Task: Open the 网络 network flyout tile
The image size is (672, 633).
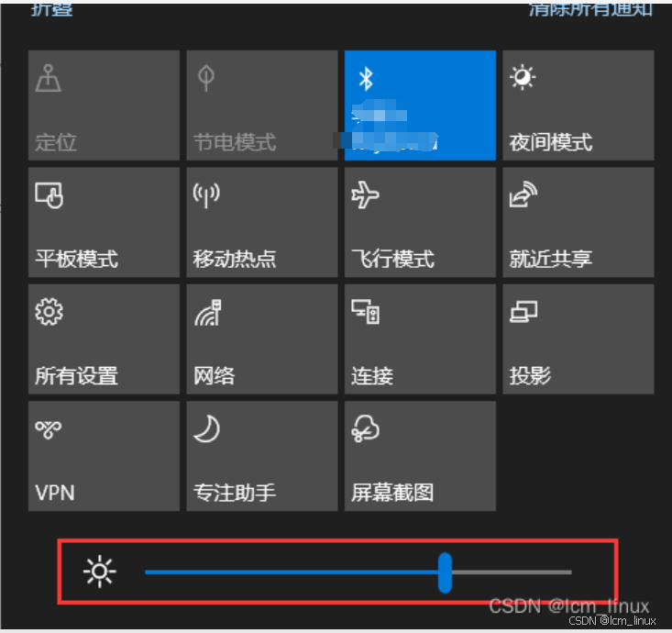Action: click(262, 339)
